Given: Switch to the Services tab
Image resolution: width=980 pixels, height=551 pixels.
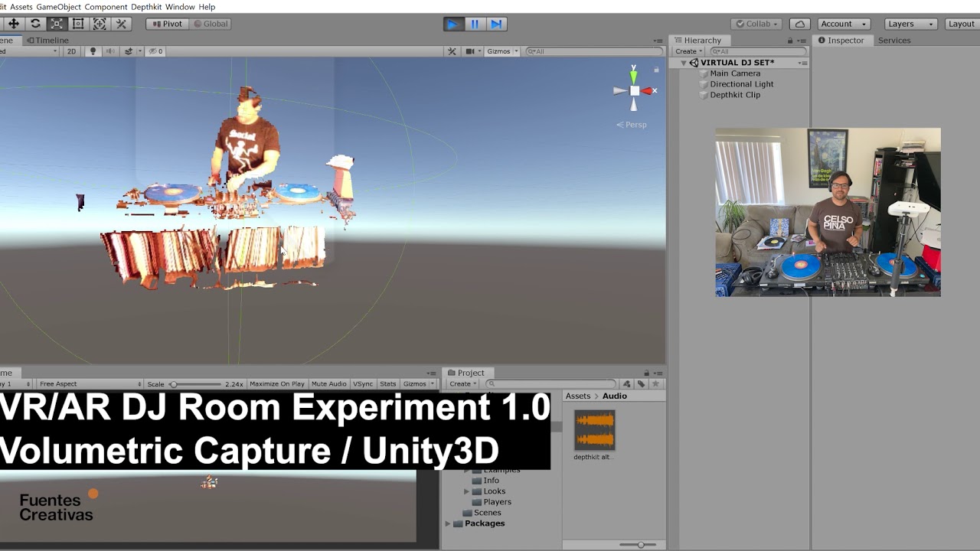Looking at the screenshot, I should pos(893,41).
